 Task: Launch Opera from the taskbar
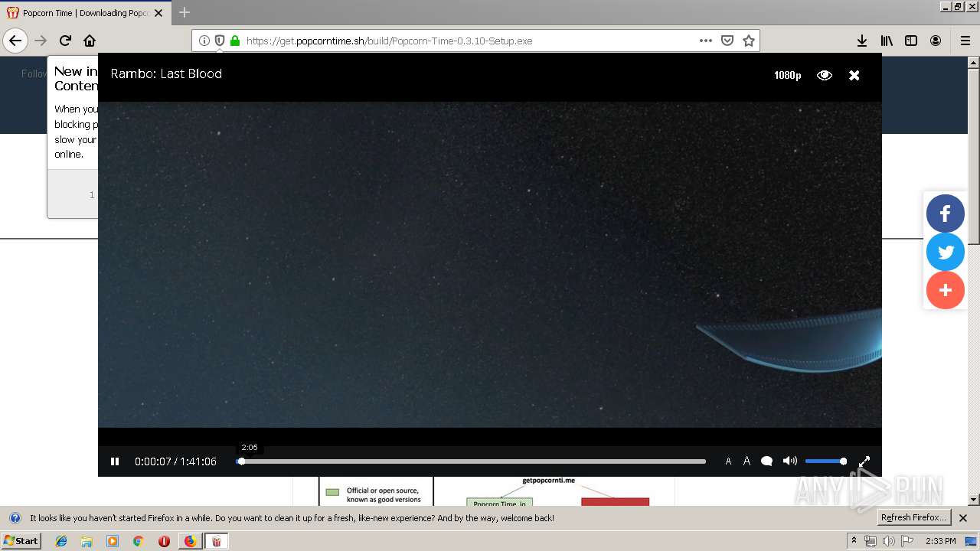pyautogui.click(x=164, y=541)
